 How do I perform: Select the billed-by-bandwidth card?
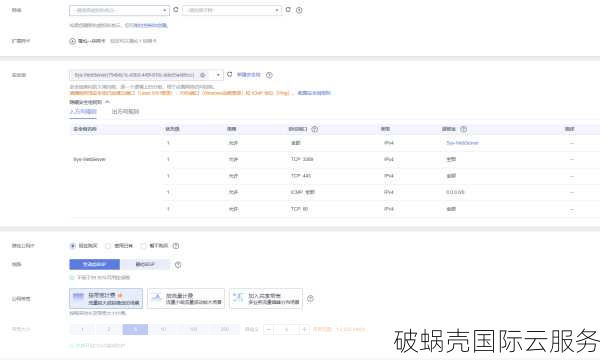click(106, 298)
